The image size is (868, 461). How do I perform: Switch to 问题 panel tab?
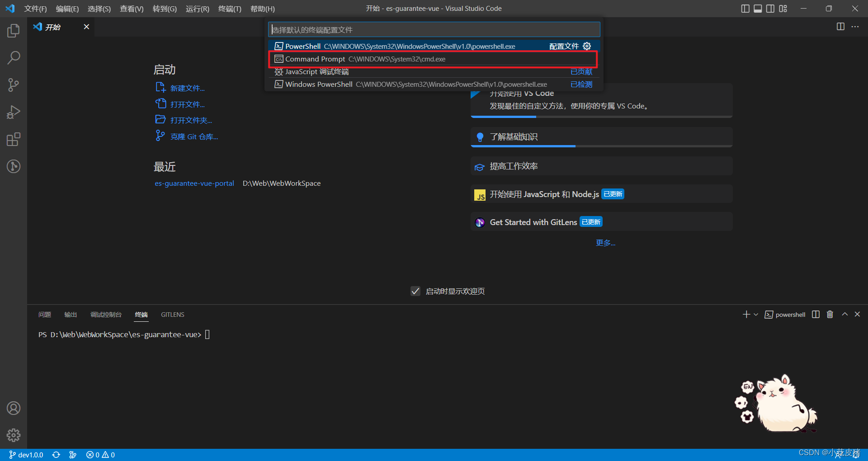click(x=45, y=315)
